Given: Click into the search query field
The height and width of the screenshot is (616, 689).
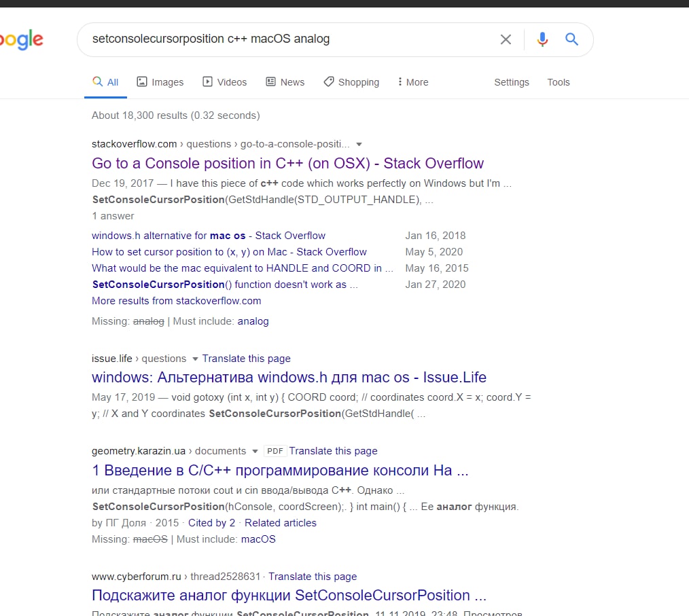Looking at the screenshot, I should click(x=290, y=39).
